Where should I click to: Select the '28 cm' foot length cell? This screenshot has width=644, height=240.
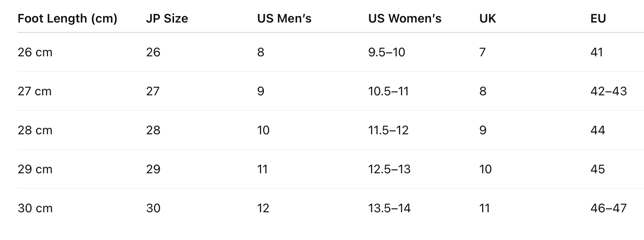click(35, 130)
